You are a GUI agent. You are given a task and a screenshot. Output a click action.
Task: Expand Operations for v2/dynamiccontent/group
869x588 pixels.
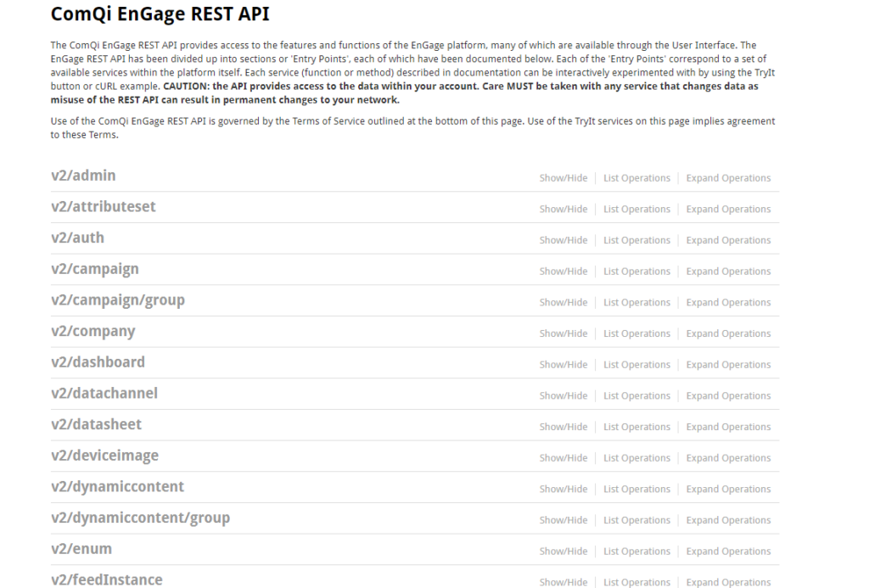tap(728, 520)
